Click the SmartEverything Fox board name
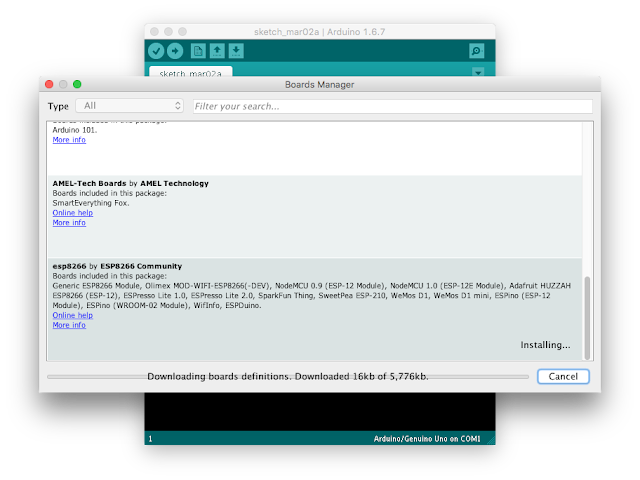The height and width of the screenshot is (480, 640). (91, 203)
